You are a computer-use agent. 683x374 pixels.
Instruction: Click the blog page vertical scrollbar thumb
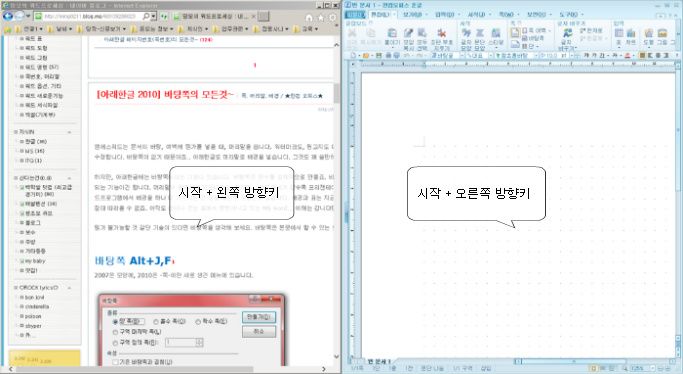coord(336,93)
